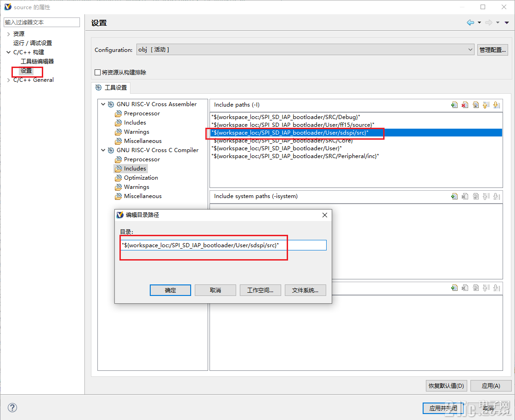This screenshot has width=515, height=420.
Task: Move up icon in bottom include list
Action: (486, 288)
